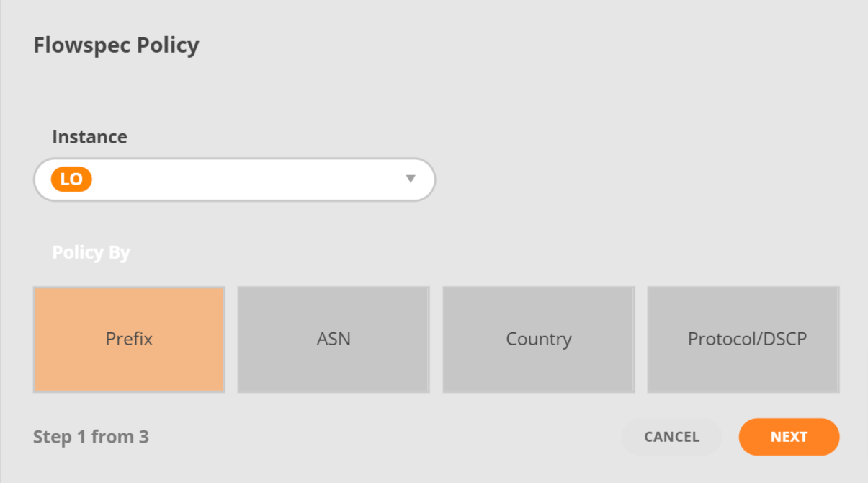Activate the highlighted orange Prefix option
This screenshot has width=868, height=483.
[129, 340]
